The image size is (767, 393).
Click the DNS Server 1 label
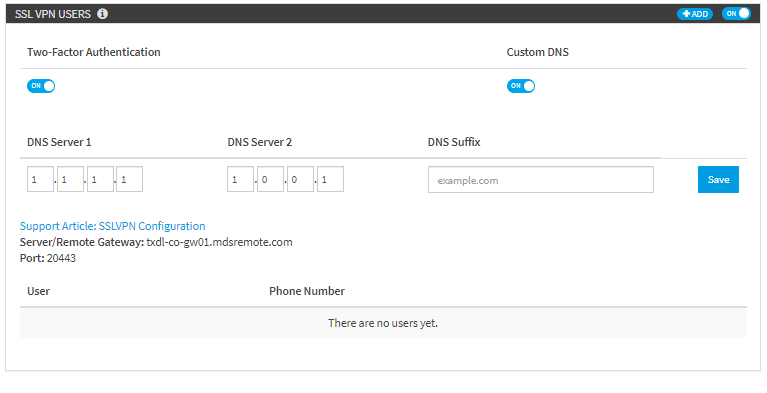[59, 142]
